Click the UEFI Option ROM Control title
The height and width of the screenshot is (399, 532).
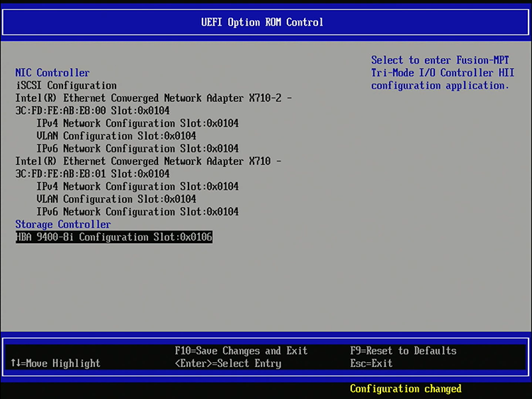tap(262, 23)
